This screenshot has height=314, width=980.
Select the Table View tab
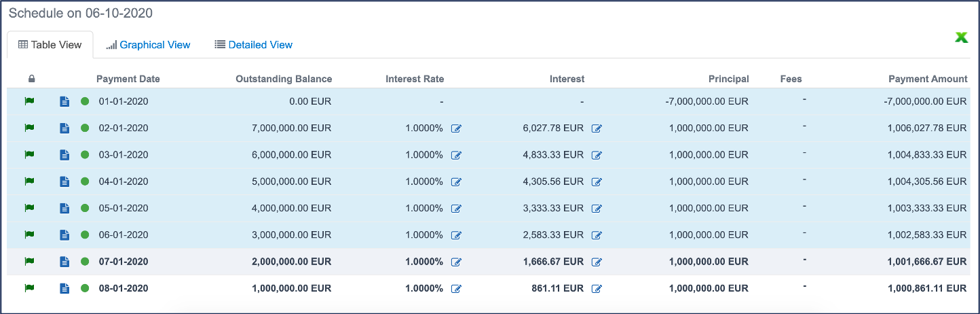point(50,45)
